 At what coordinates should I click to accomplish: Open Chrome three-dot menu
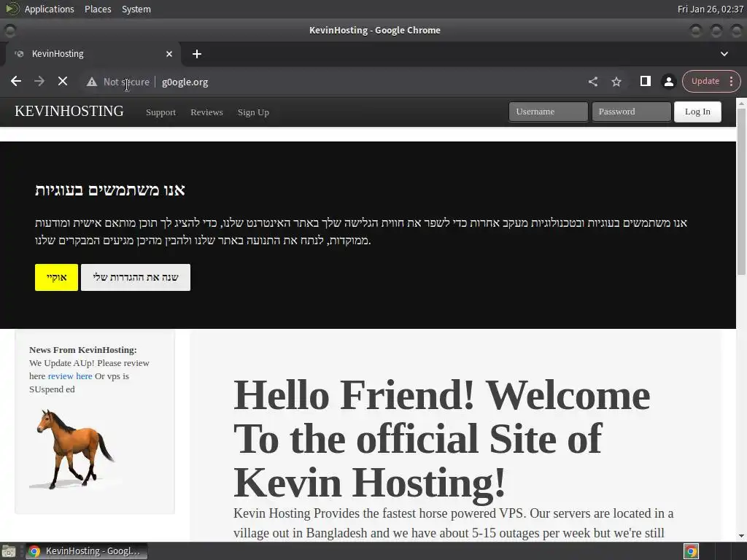[731, 81]
